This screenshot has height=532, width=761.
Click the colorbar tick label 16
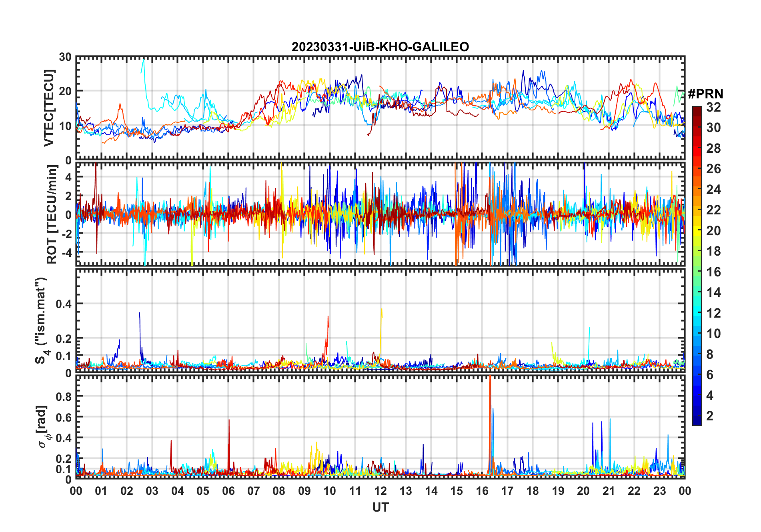pos(713,272)
